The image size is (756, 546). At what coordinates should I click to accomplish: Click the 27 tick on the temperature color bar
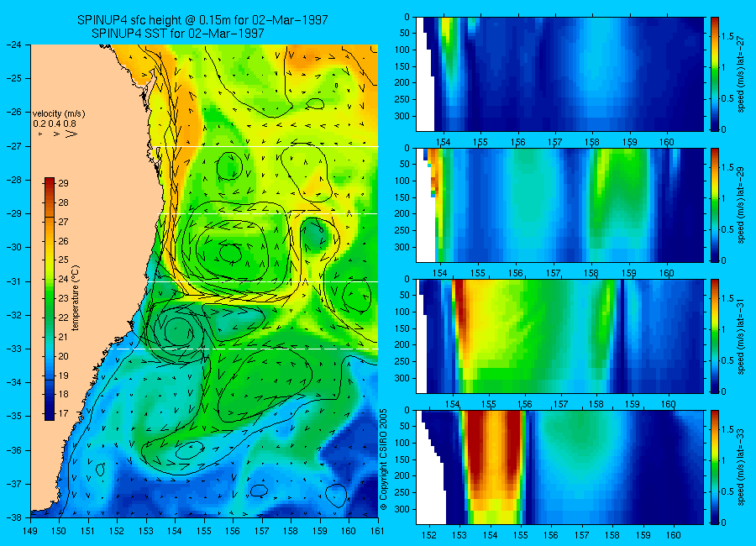coord(63,222)
